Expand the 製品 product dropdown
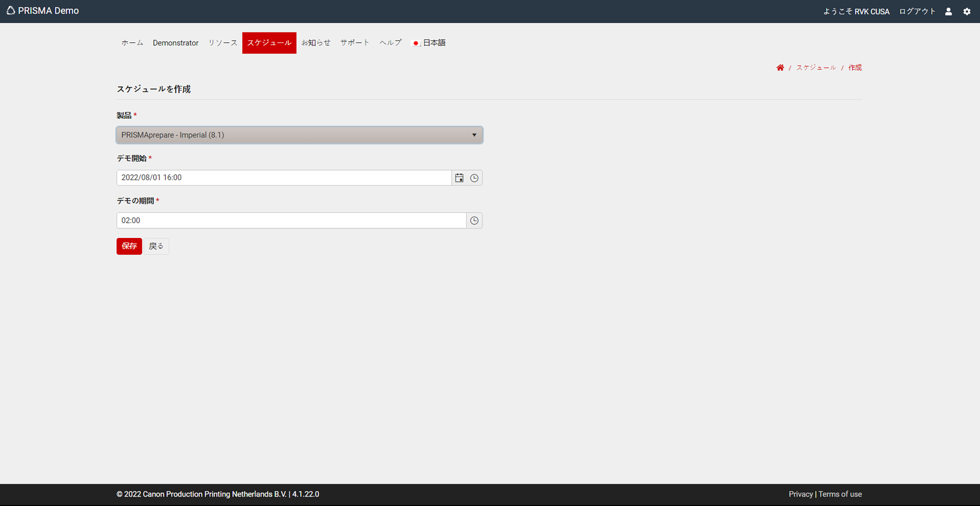 [299, 135]
